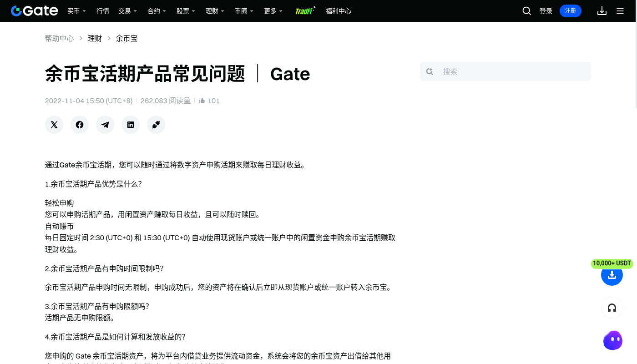This screenshot has width=637, height=364.
Task: Share article on LinkedIn
Action: [x=131, y=125]
